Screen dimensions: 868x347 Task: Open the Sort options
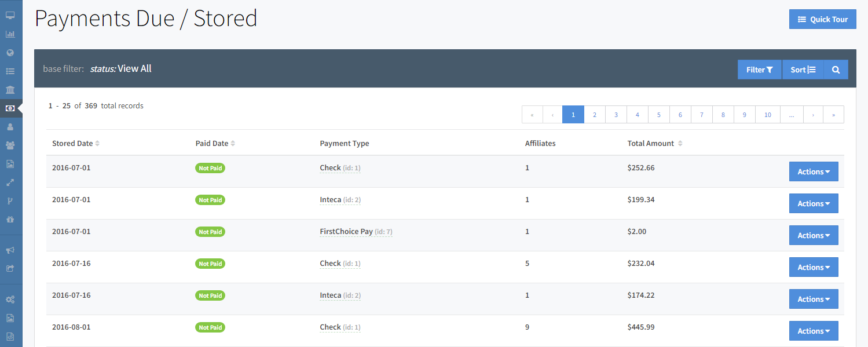(x=803, y=70)
